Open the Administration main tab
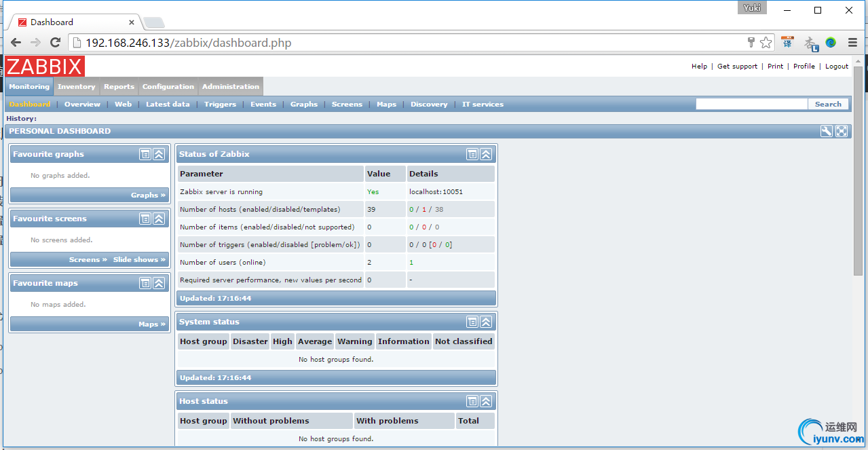The width and height of the screenshot is (868, 450). pyautogui.click(x=231, y=86)
